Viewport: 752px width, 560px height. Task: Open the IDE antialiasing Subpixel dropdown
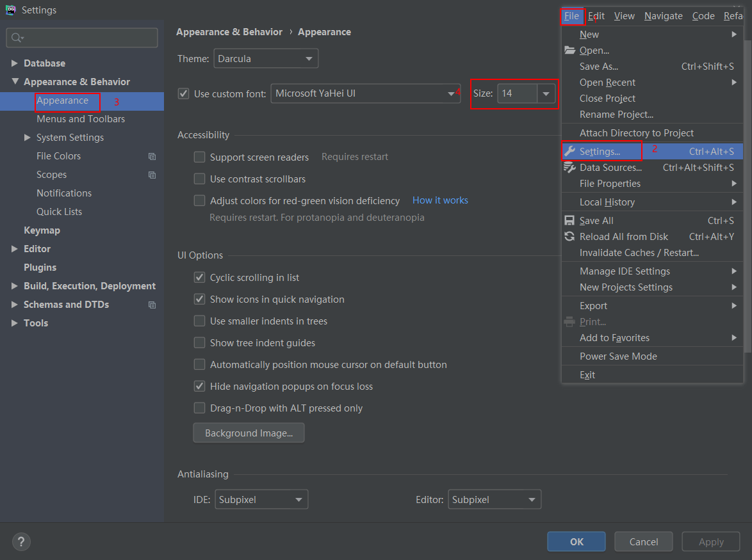point(261,500)
